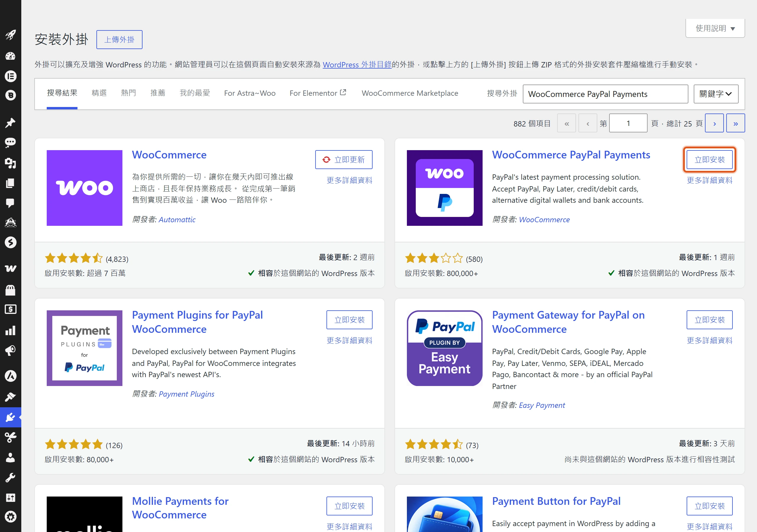Click 立即更新 for WooCommerce

pos(344,160)
